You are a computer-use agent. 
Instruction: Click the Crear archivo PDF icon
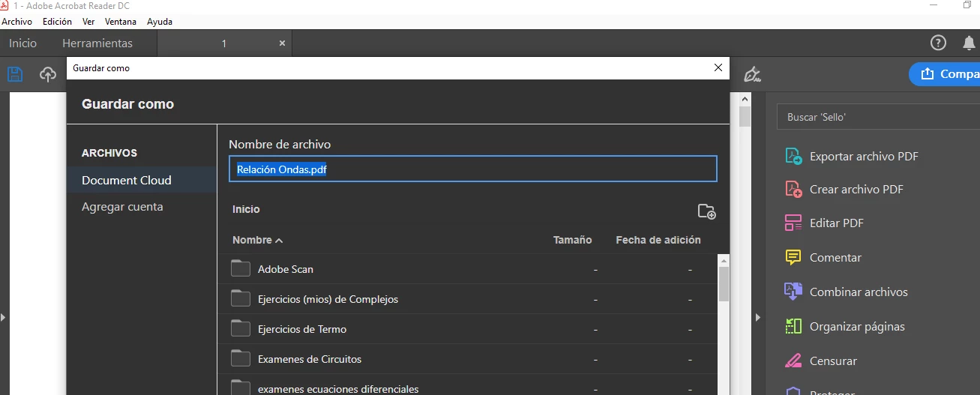[793, 189]
